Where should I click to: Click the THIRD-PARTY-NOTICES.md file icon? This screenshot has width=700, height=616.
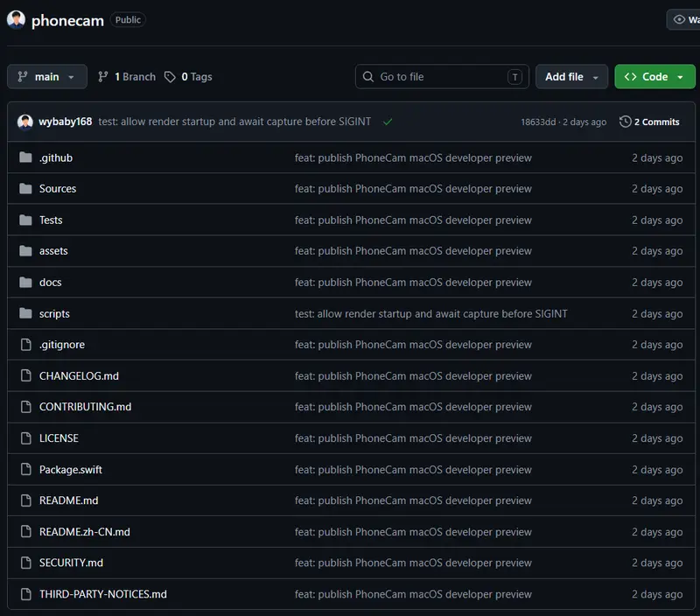tap(26, 594)
